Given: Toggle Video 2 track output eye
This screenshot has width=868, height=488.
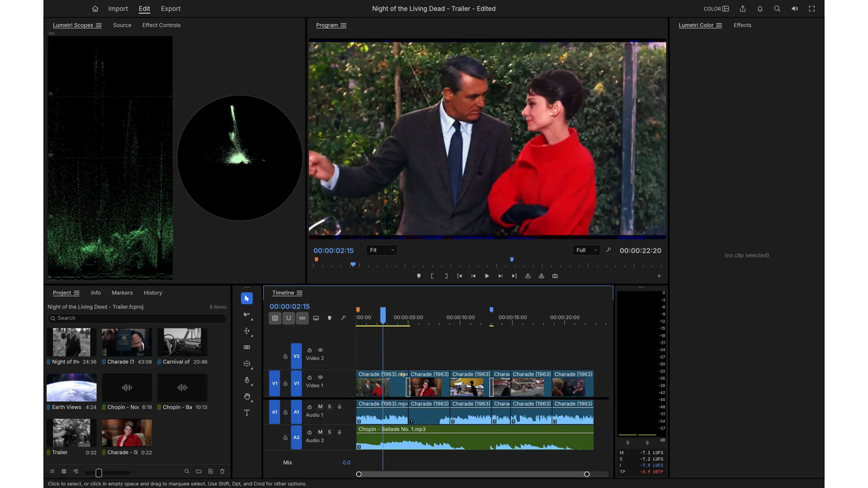Looking at the screenshot, I should (x=321, y=350).
